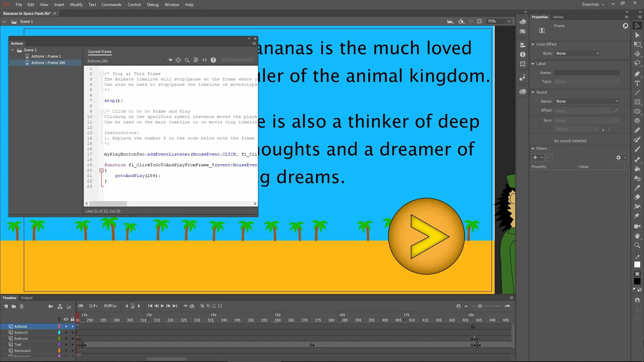Hide the Button2 layer visibility dot
This screenshot has height=362, width=644.
[x=66, y=333]
